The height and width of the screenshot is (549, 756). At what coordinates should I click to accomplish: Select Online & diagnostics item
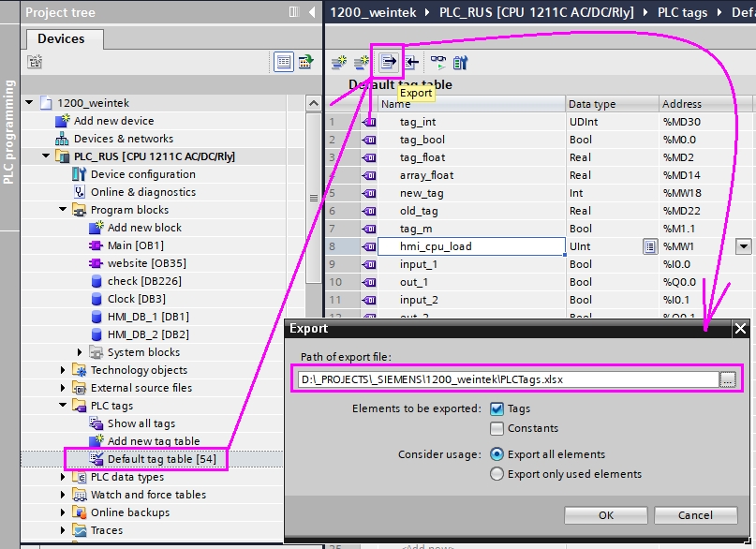(143, 192)
